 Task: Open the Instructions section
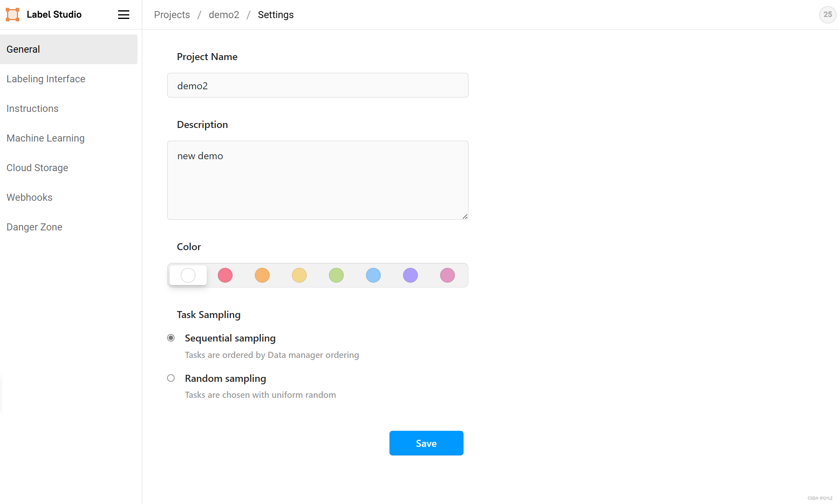69,108
